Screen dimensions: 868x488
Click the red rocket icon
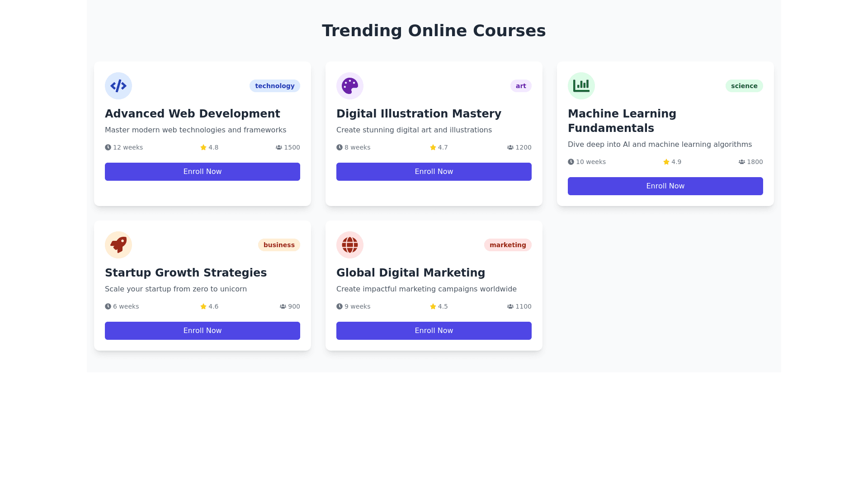coord(118,245)
